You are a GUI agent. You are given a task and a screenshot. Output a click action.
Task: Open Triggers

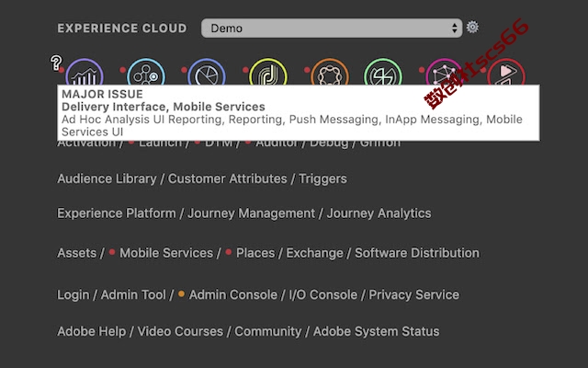pyautogui.click(x=322, y=179)
